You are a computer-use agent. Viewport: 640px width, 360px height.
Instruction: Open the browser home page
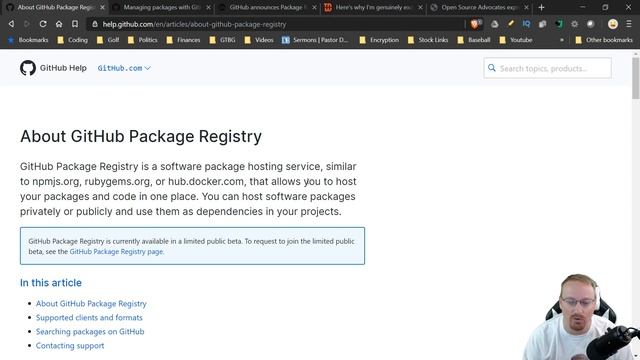(59, 24)
